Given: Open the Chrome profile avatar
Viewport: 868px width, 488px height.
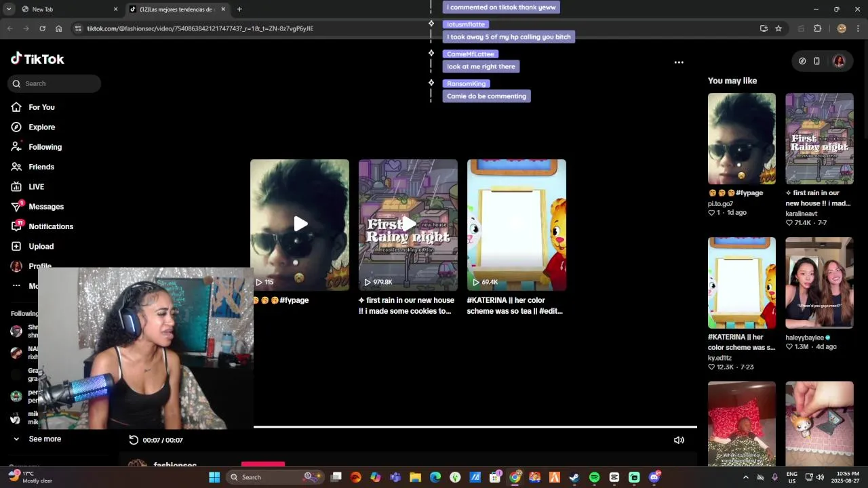Looking at the screenshot, I should click(842, 28).
